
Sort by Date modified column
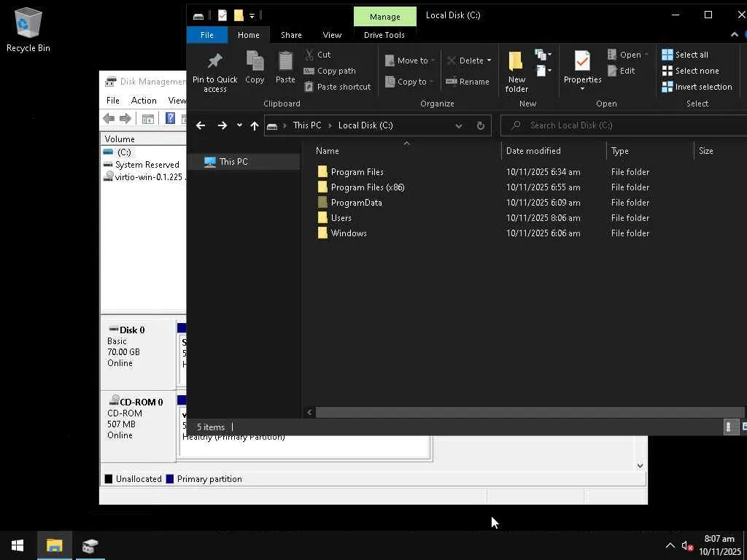[x=533, y=151]
